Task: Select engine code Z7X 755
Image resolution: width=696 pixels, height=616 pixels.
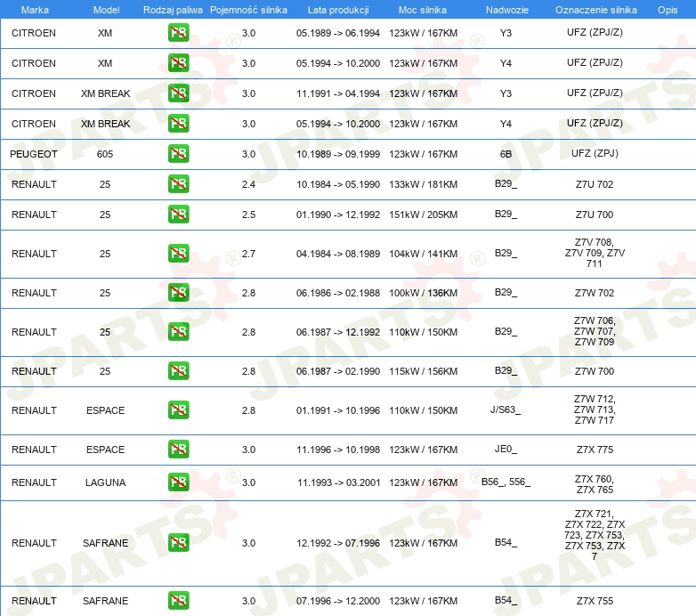Action: click(x=595, y=601)
